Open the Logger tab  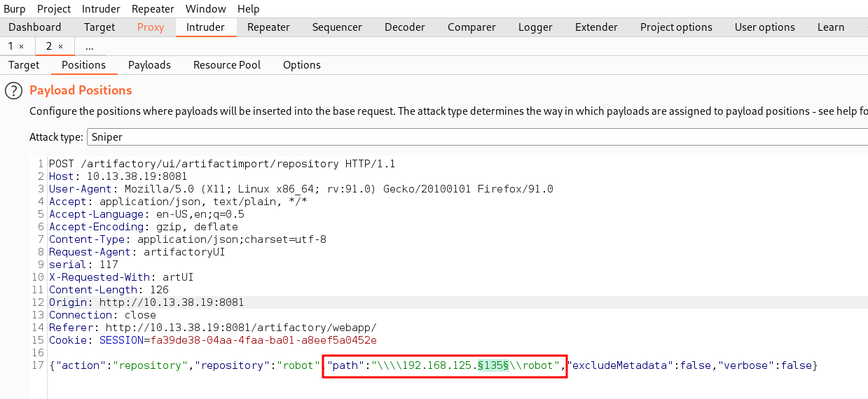[535, 27]
